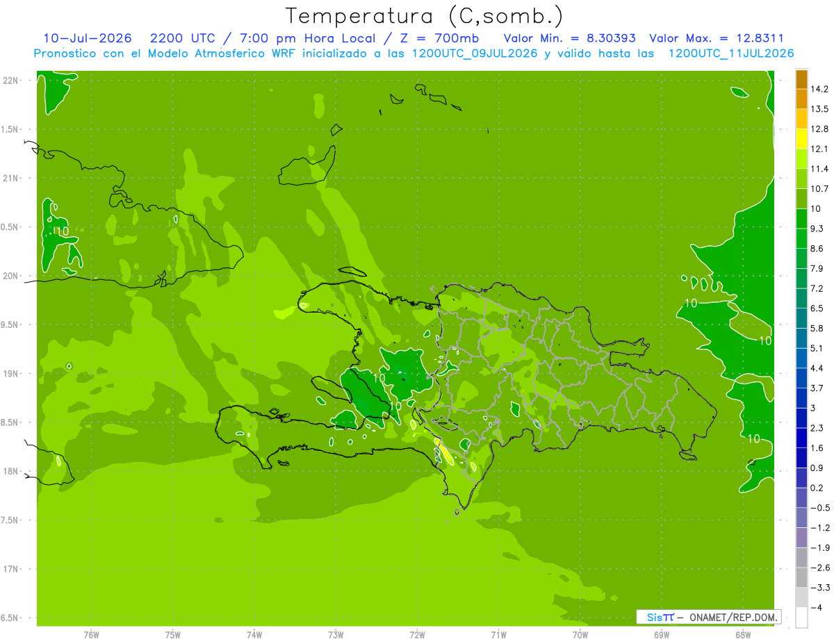The height and width of the screenshot is (644, 834).
Task: Click the blue "Sis" logo text
Action: coord(655,617)
